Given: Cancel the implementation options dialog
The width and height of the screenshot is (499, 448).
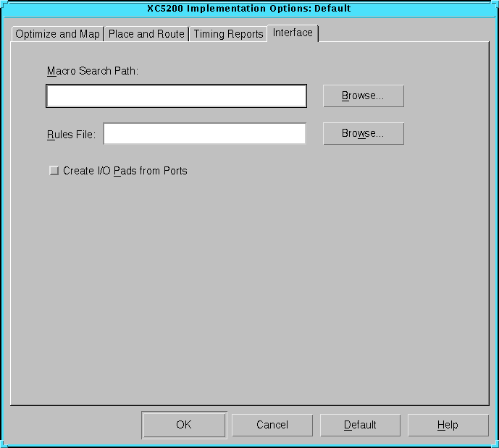Looking at the screenshot, I should tap(272, 425).
